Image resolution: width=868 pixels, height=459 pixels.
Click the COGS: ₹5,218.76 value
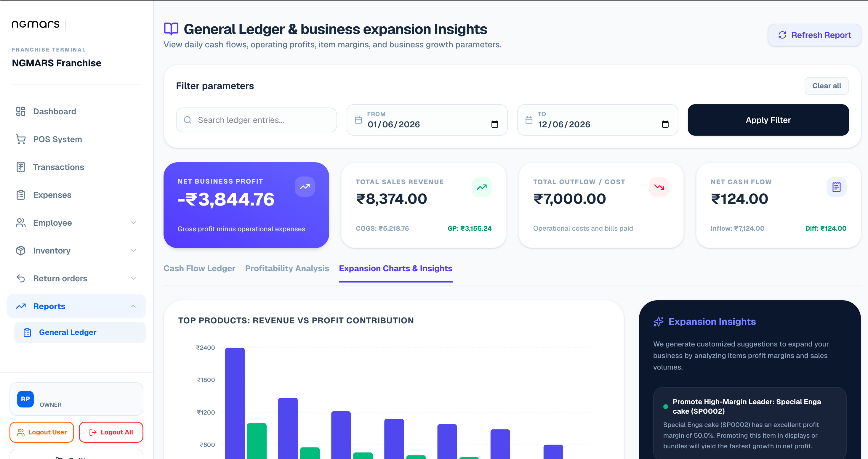382,228
